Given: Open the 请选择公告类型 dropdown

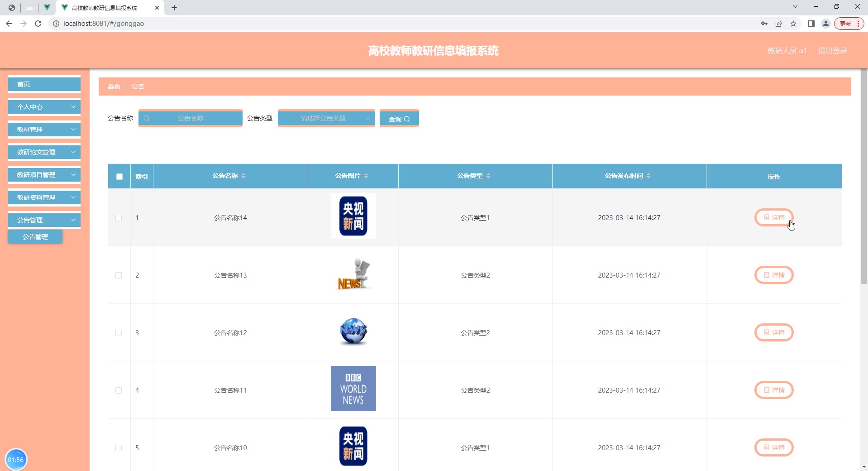Looking at the screenshot, I should point(326,118).
